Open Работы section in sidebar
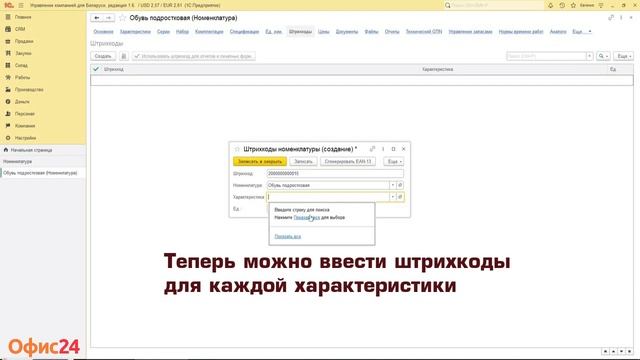 pyautogui.click(x=22, y=78)
